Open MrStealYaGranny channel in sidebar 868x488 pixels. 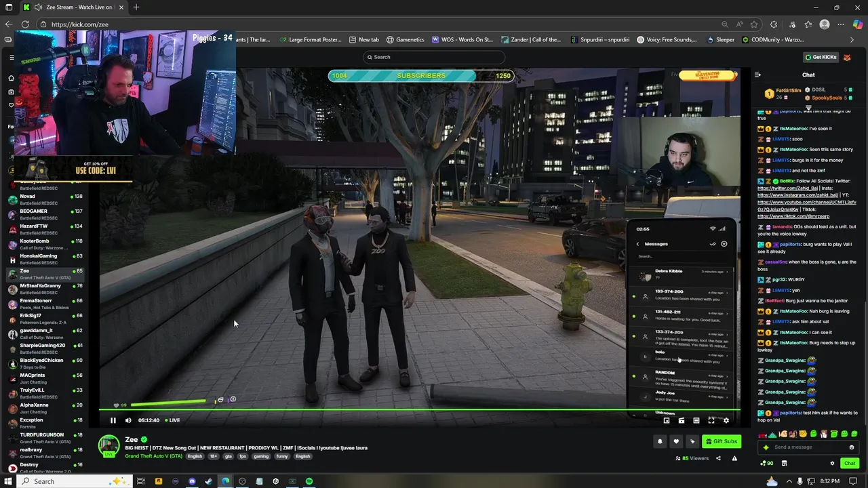[x=44, y=289]
